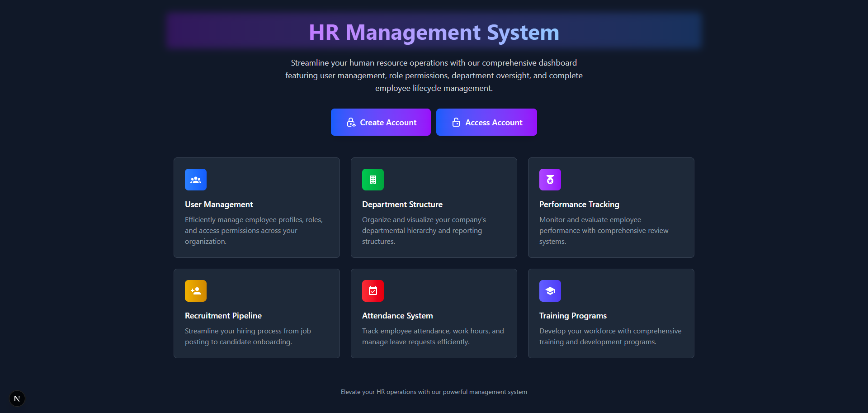Click the red Attendance System calendar icon
The height and width of the screenshot is (413, 868).
(x=373, y=291)
